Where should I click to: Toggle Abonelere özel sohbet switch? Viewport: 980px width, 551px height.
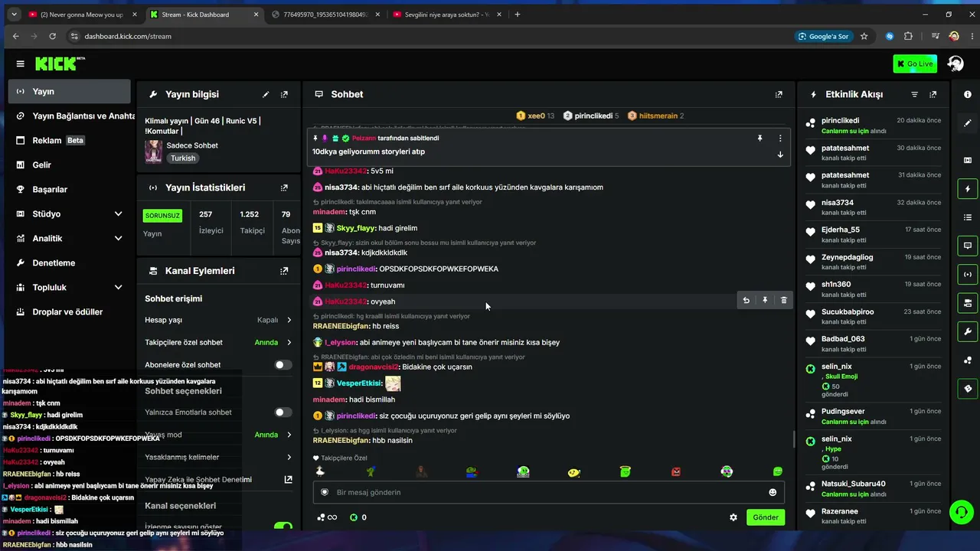(x=283, y=365)
